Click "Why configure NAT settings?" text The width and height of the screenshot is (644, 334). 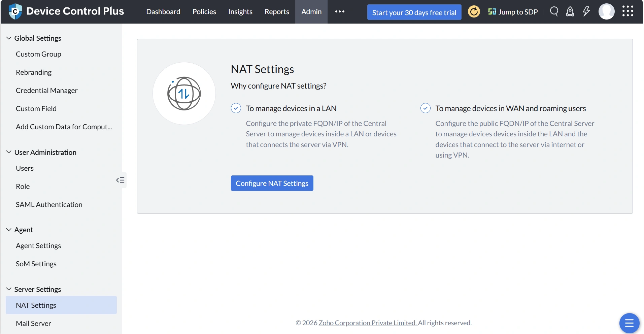(x=278, y=86)
